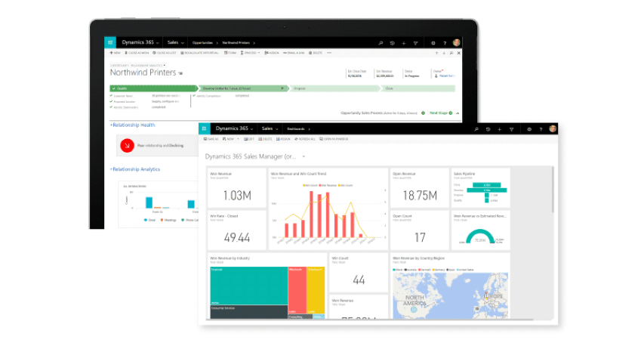
Task: Click EMAIL A LINK command
Action: pyautogui.click(x=294, y=53)
